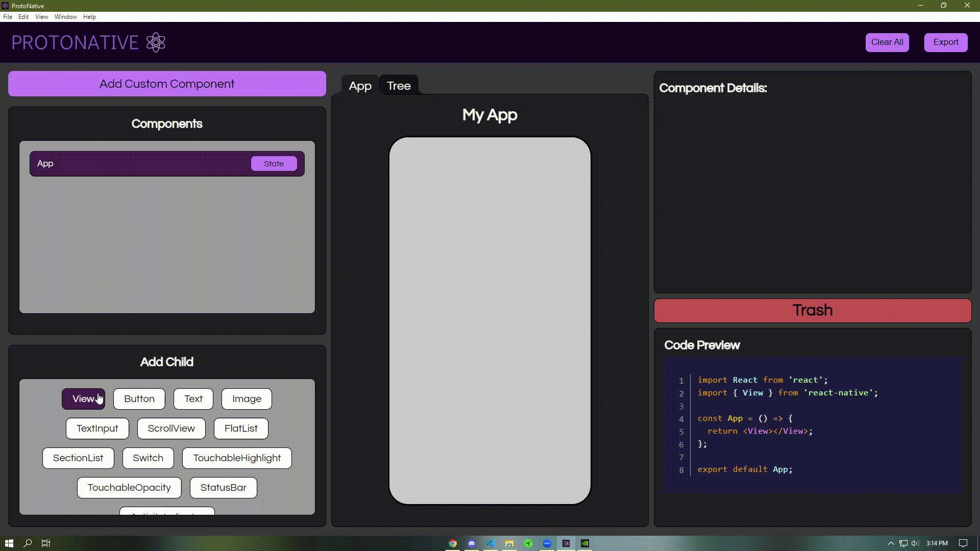Select the TextInput child component button
980x551 pixels.
tap(97, 429)
